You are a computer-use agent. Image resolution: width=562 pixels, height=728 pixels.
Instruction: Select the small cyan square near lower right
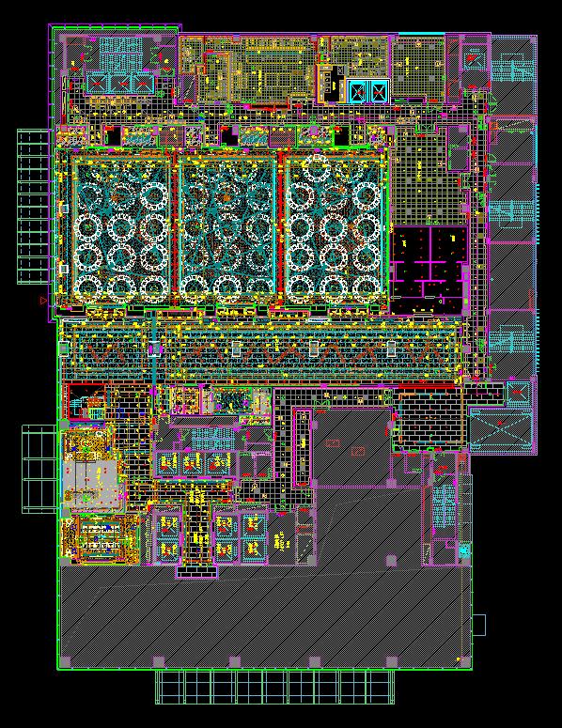pos(464,550)
